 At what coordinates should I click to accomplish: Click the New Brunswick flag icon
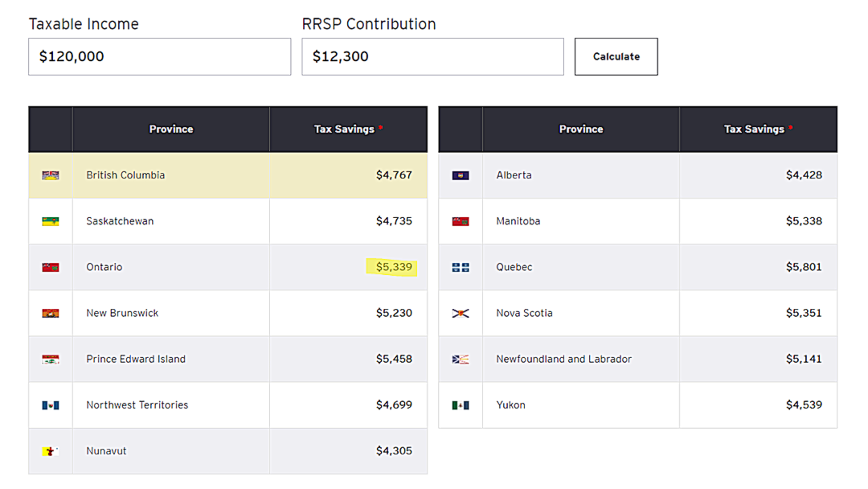tap(51, 313)
